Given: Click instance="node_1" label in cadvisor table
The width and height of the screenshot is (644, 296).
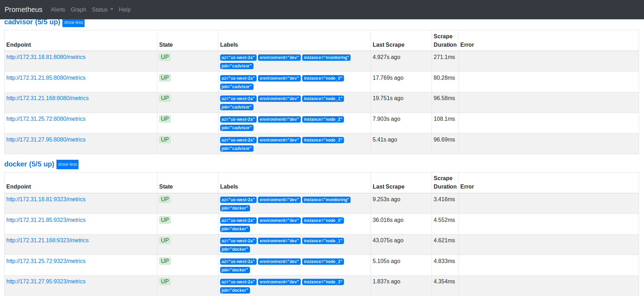Looking at the screenshot, I should click(323, 99).
